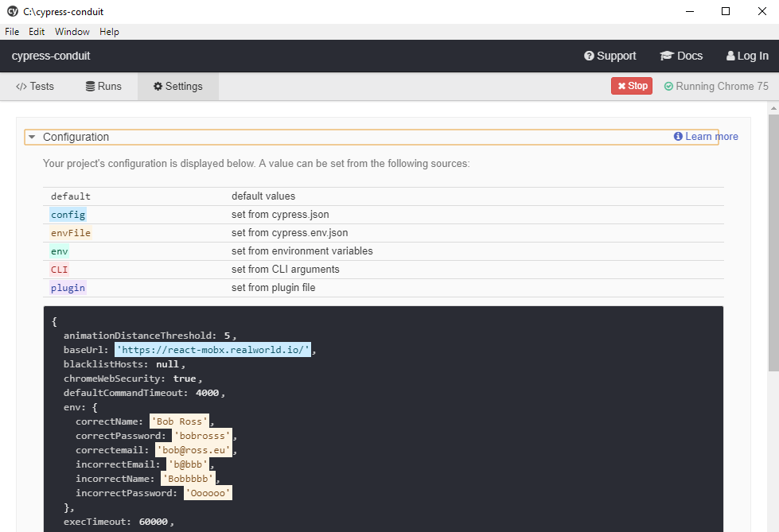
Task: Click the question-mark icon next to Support
Action: [590, 56]
